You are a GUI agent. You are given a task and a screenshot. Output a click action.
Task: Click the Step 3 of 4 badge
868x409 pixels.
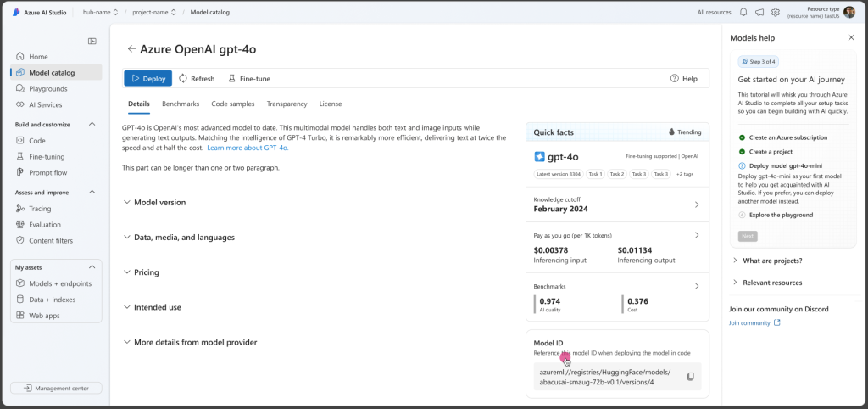coord(759,61)
